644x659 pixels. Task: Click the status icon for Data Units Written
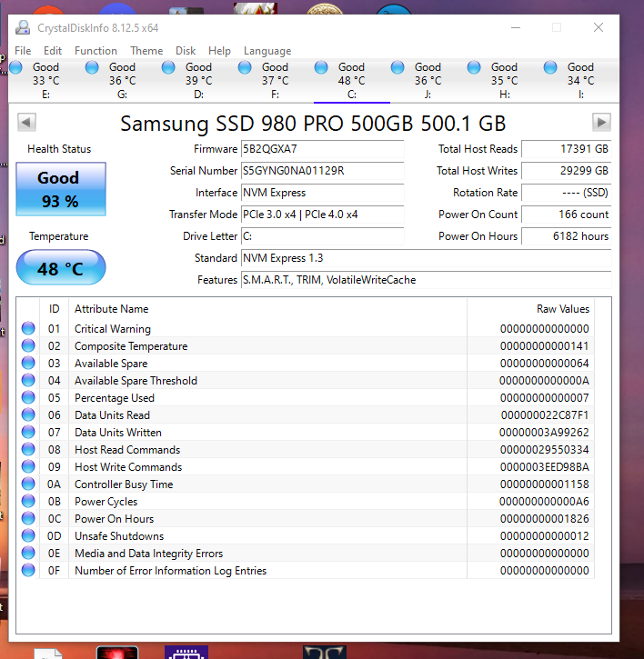[x=28, y=432]
